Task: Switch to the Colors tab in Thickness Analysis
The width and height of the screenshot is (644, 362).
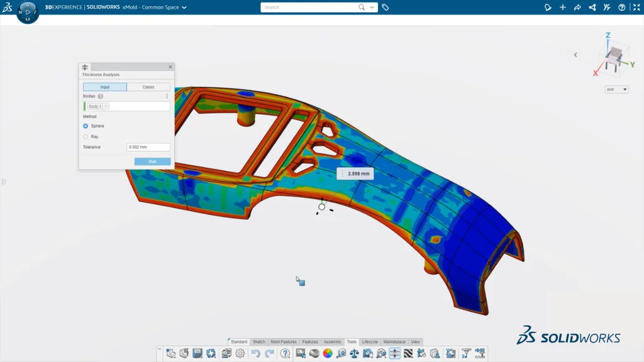Action: click(150, 87)
